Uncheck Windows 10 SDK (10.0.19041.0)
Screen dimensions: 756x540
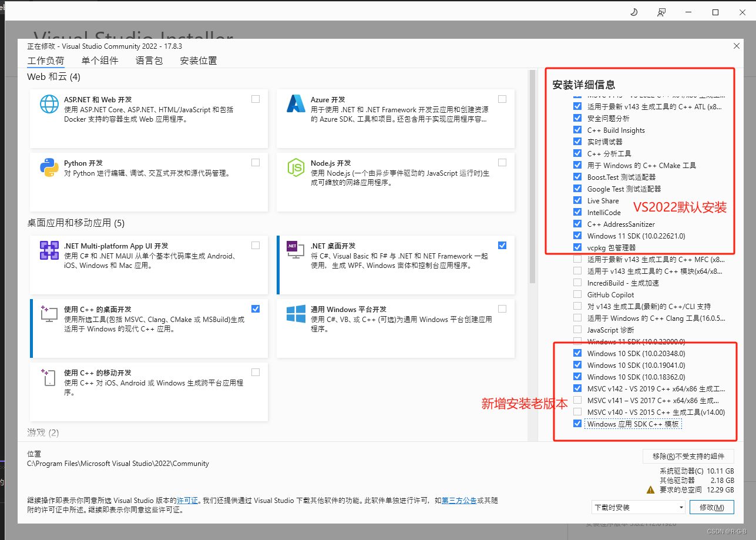click(577, 365)
